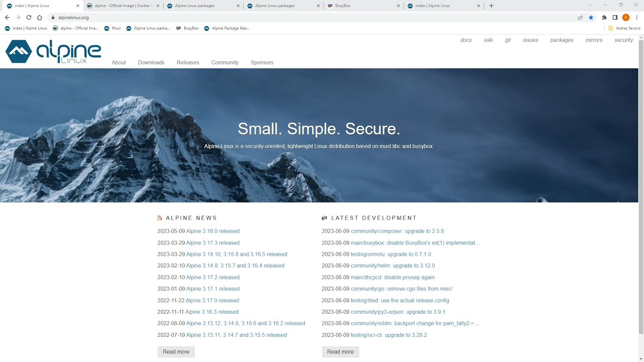Click the Alpine Linux logo
This screenshot has height=362, width=644.
pos(53,51)
